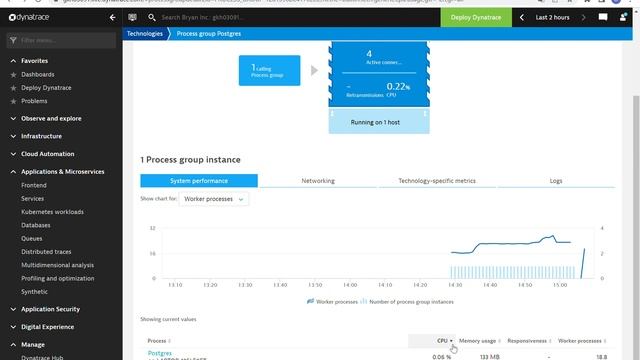Screen dimensions: 640x360
Task: Open Databases in sidebar
Action: [36, 225]
